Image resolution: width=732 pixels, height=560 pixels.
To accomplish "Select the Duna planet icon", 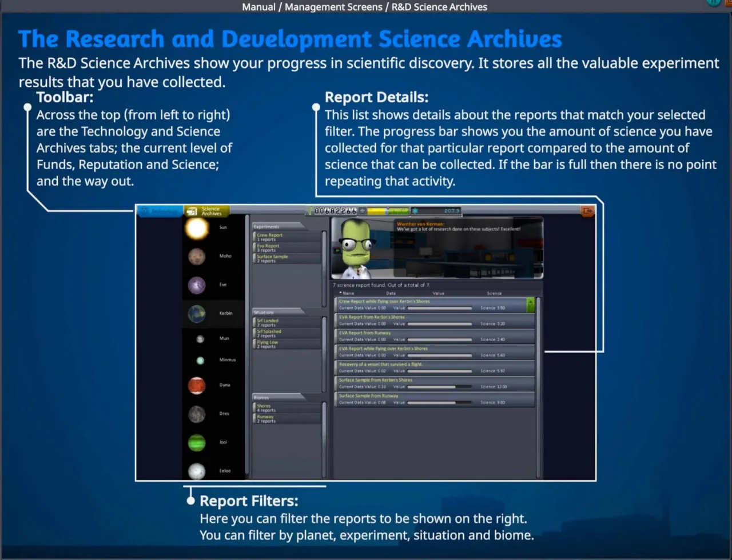I will [197, 385].
